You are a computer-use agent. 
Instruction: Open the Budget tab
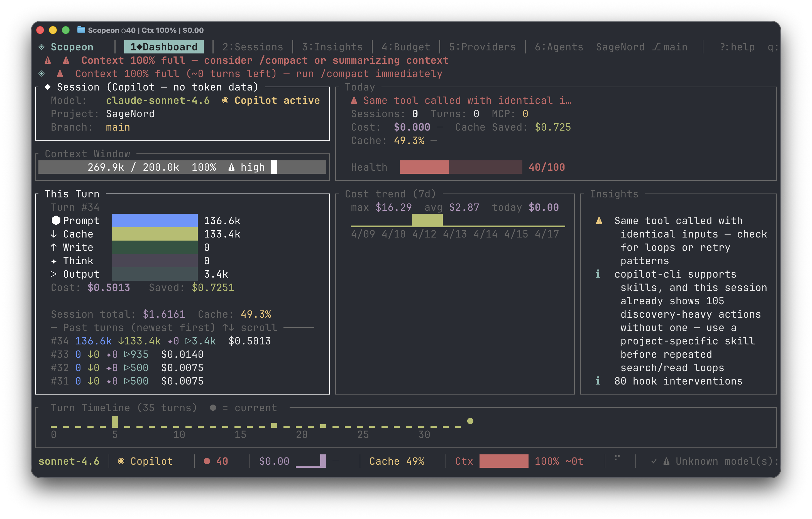[x=405, y=46]
